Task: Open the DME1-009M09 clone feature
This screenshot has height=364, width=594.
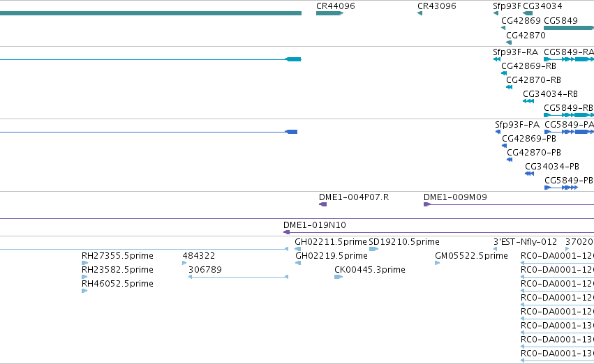Action: coord(509,205)
